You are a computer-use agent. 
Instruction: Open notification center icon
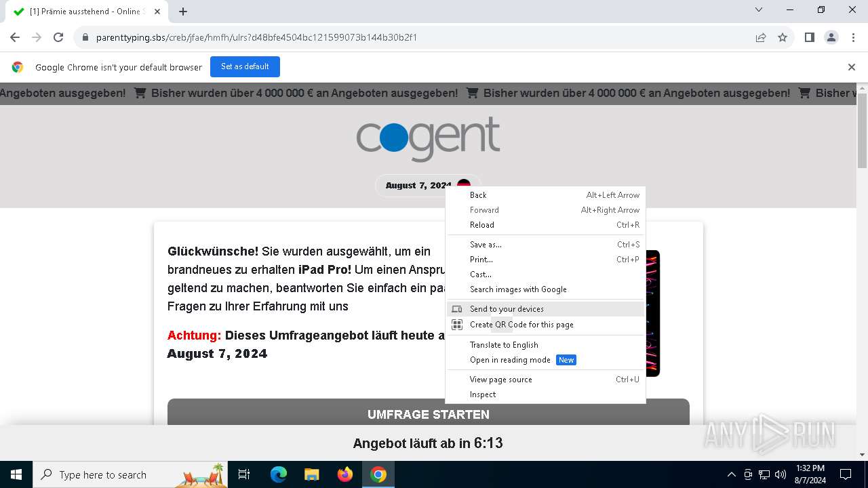tap(846, 474)
